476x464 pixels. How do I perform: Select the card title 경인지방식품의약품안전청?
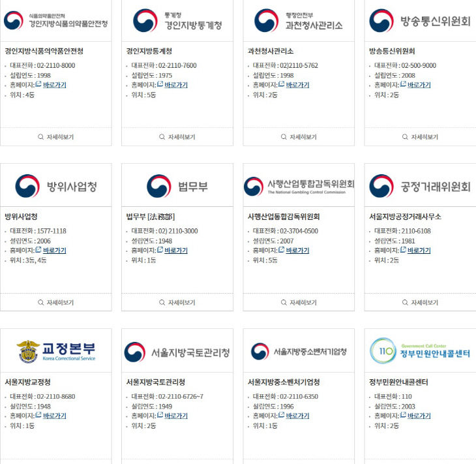44,51
